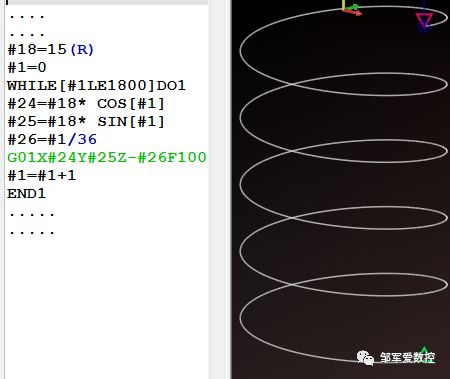Click the code line "#18=15(R)"
This screenshot has width=450, height=379.
pyautogui.click(x=51, y=50)
